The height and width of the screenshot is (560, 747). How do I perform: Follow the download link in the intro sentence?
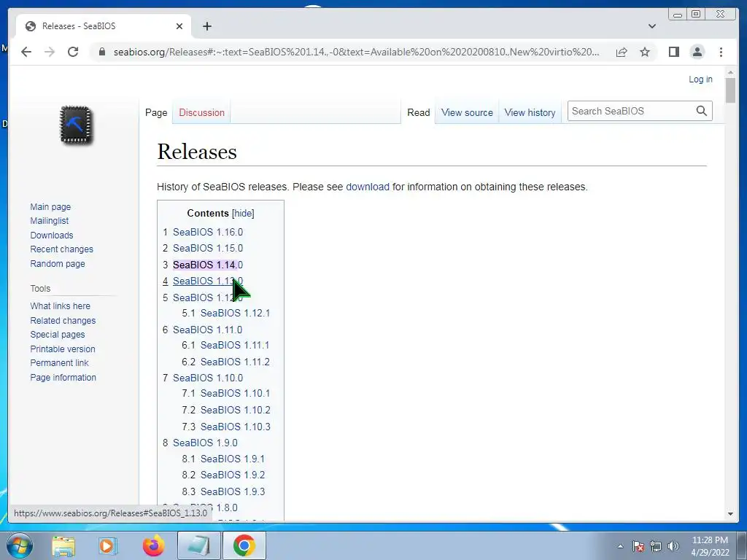(368, 187)
